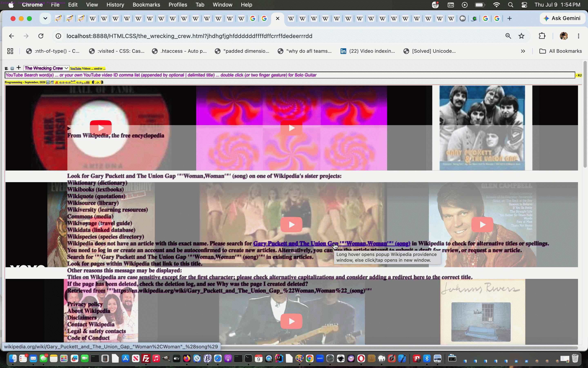The width and height of the screenshot is (588, 368).
Task: Close the active tab
Action: 277,18
